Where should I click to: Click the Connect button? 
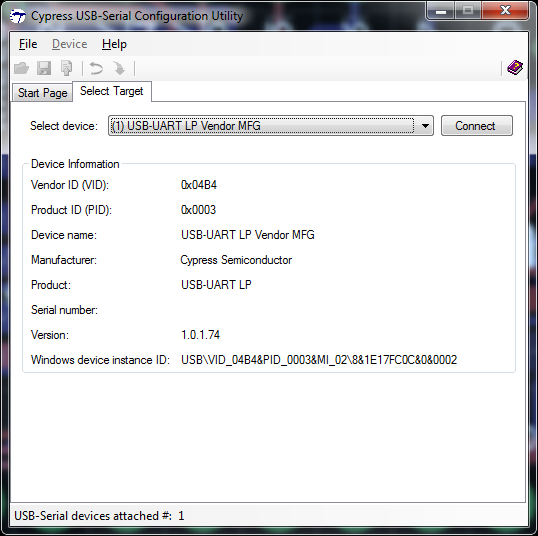[477, 126]
